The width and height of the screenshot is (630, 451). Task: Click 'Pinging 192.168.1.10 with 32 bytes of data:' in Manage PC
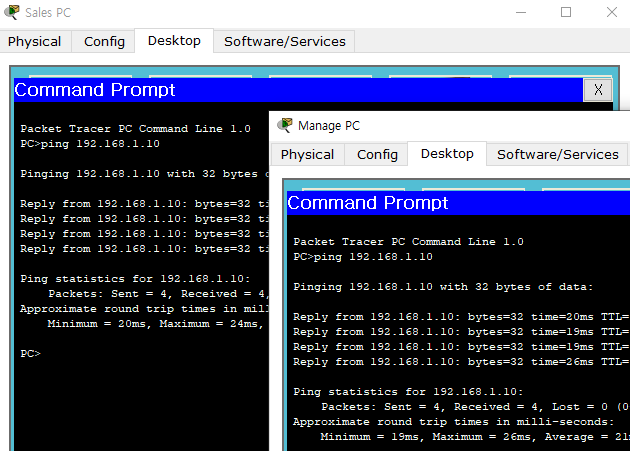[x=443, y=287]
